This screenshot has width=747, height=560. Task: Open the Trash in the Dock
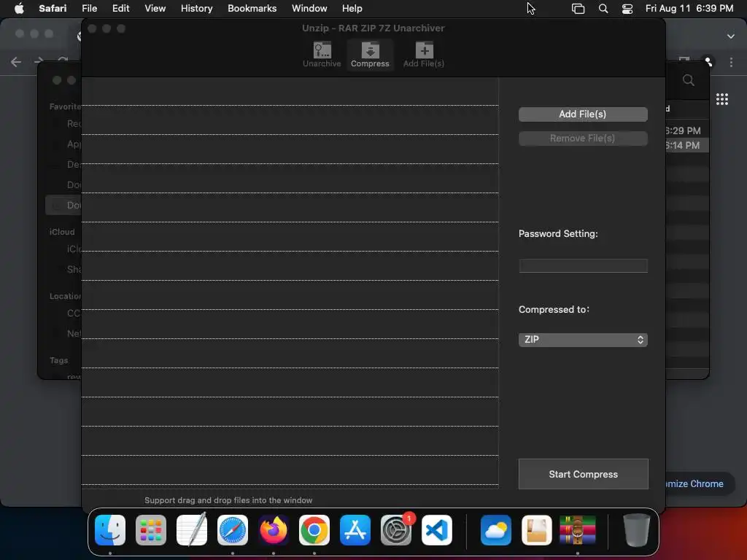[636, 530]
